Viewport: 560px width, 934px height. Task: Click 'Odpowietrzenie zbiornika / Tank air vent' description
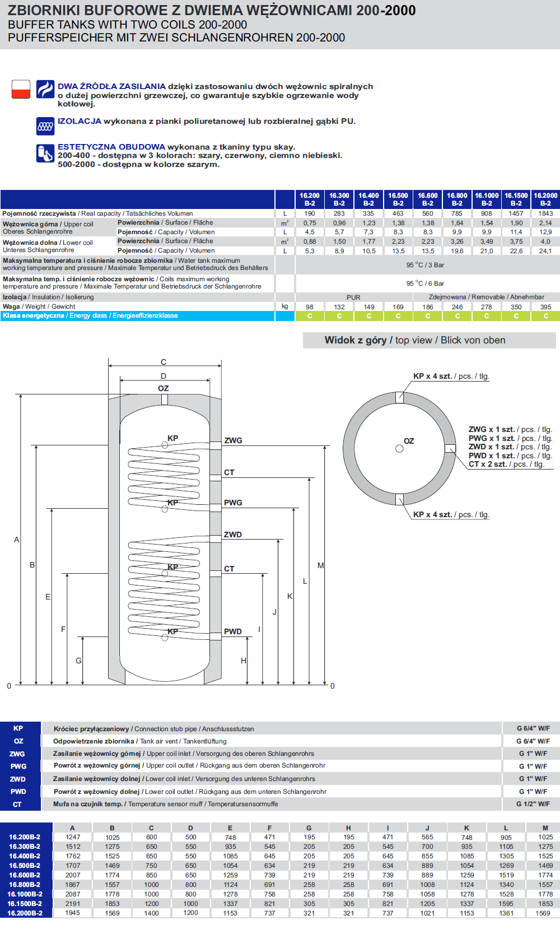click(x=140, y=741)
